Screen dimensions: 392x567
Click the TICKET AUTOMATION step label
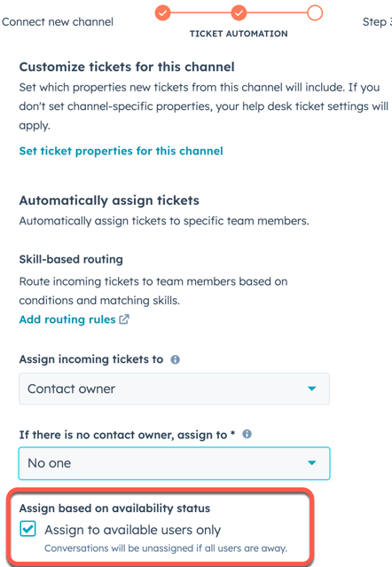239,34
